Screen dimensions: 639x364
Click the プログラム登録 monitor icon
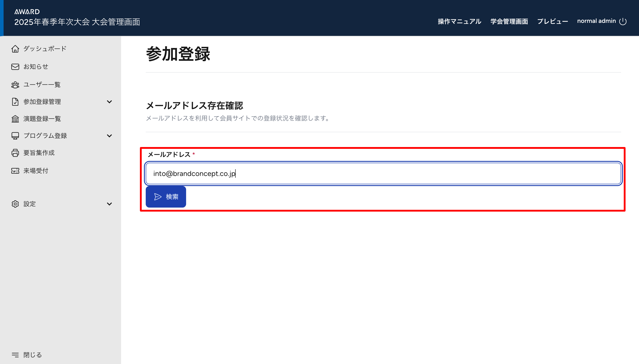point(15,136)
